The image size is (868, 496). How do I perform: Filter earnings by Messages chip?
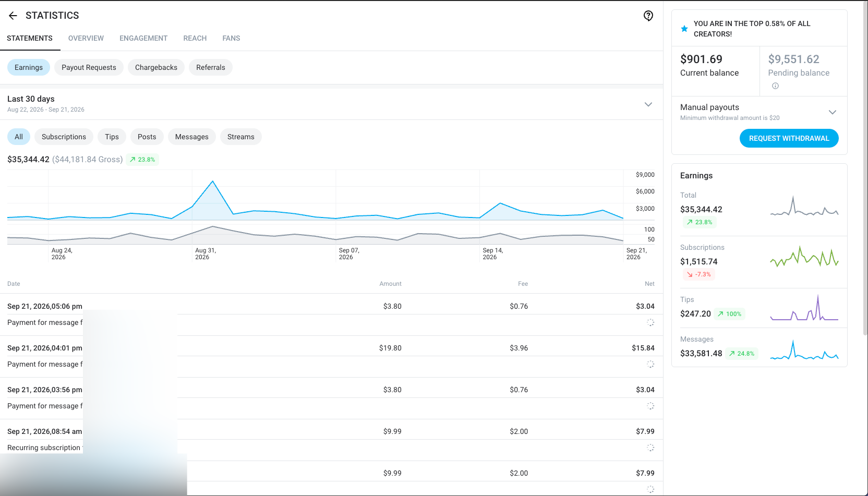192,137
